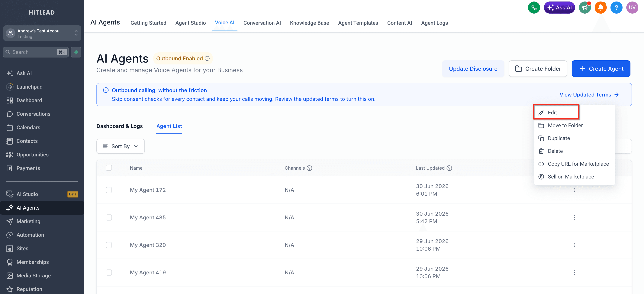
Task: Switch to the Conversation AI tab
Action: pyautogui.click(x=262, y=23)
